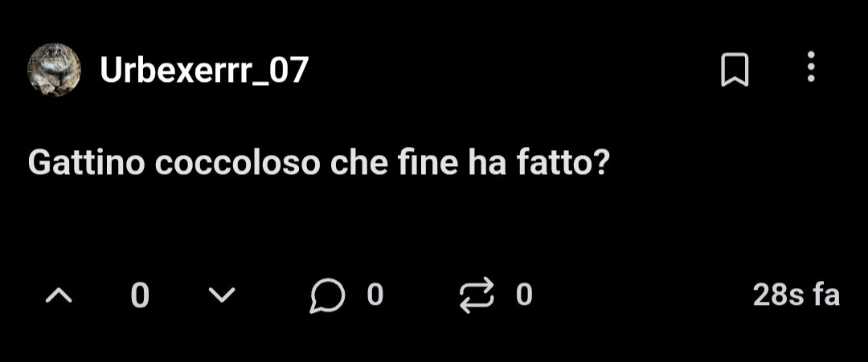
Task: Open the three-dot options menu
Action: click(811, 67)
